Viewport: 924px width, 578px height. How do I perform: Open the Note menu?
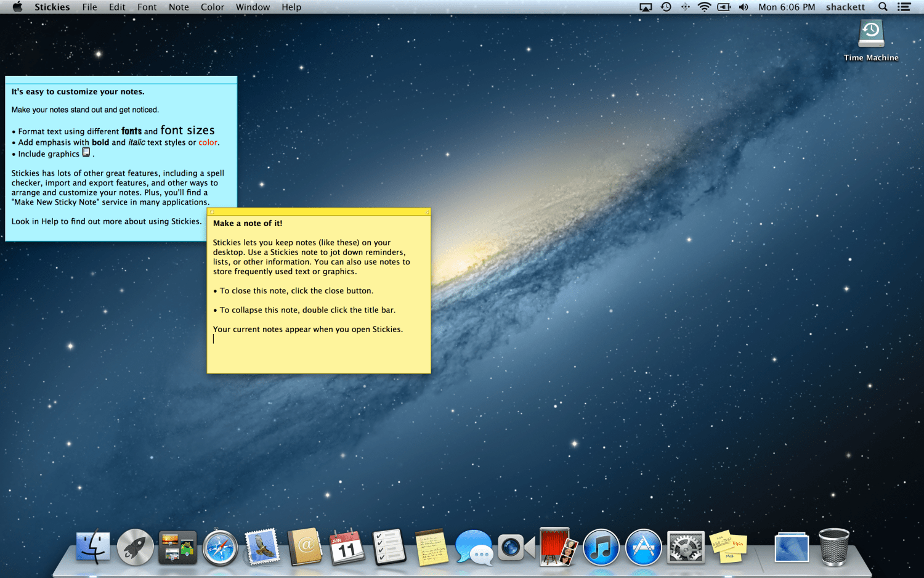coord(179,7)
